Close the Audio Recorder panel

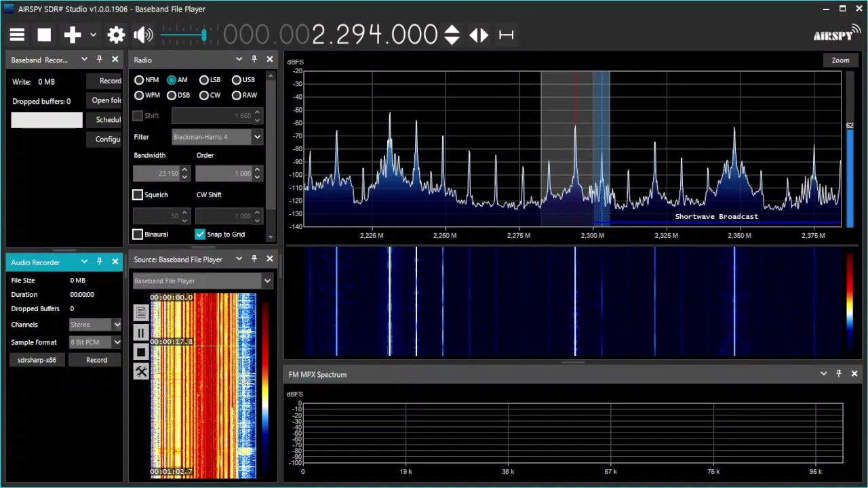click(x=115, y=262)
